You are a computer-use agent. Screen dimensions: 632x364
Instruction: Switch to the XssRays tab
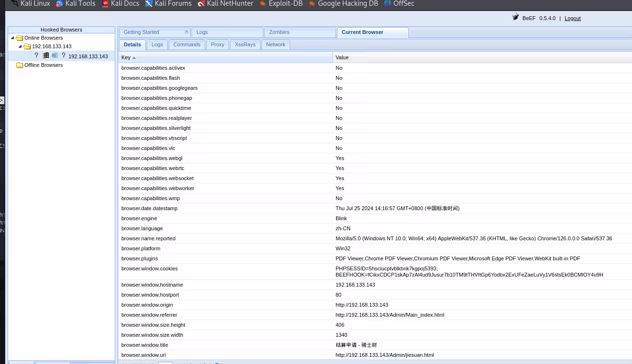[x=245, y=45]
